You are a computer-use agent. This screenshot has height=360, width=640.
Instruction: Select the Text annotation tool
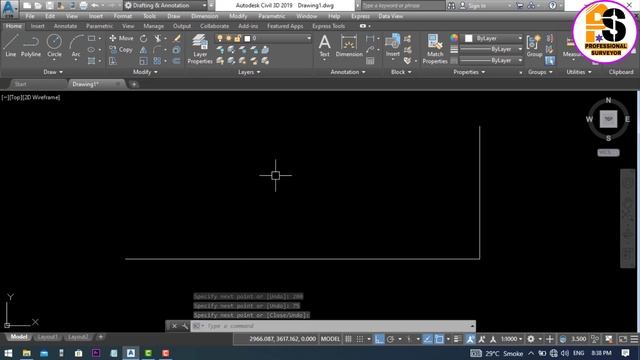324,46
